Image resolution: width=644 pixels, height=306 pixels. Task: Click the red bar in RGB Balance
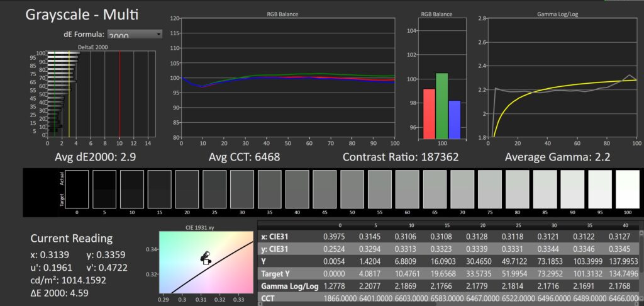429,113
